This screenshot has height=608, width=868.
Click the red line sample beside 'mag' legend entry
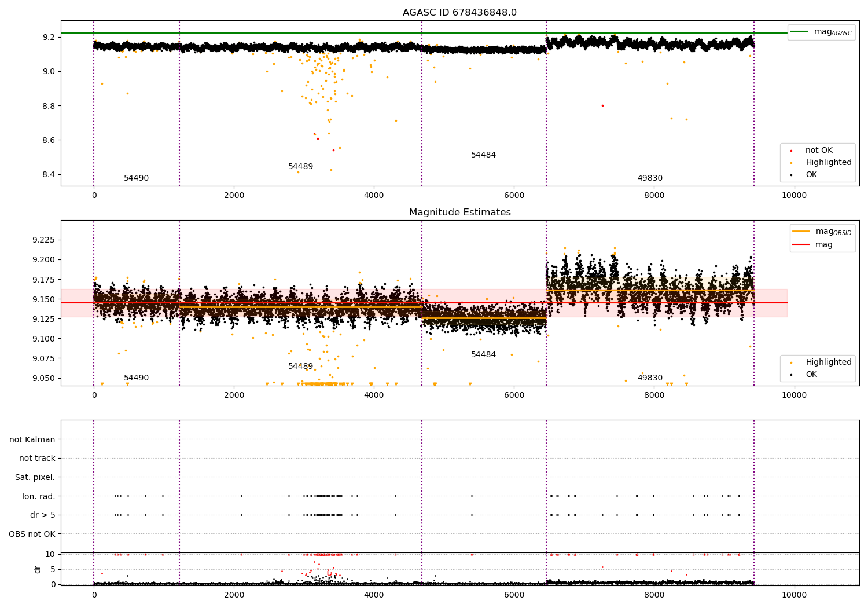tap(801, 244)
